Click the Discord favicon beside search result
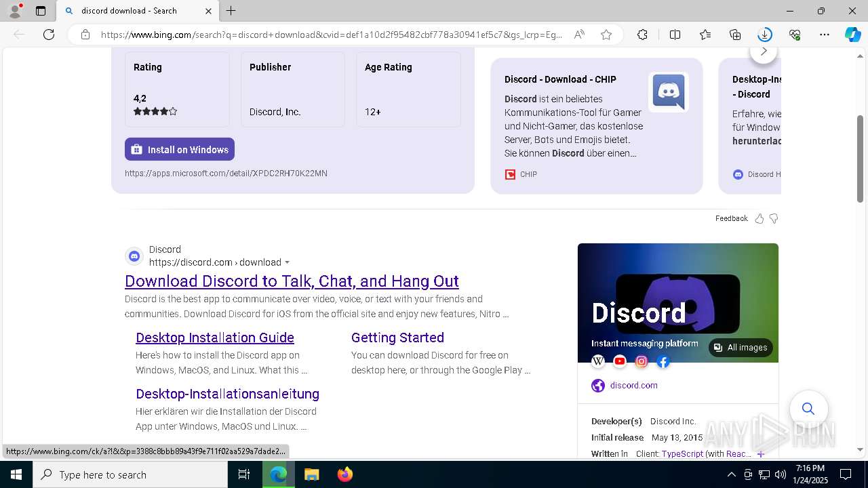Image resolution: width=868 pixels, height=488 pixels. 134,256
